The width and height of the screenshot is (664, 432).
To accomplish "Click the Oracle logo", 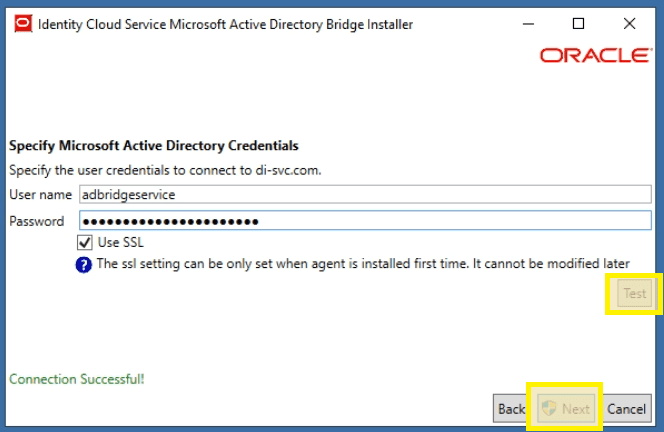I will (x=596, y=55).
